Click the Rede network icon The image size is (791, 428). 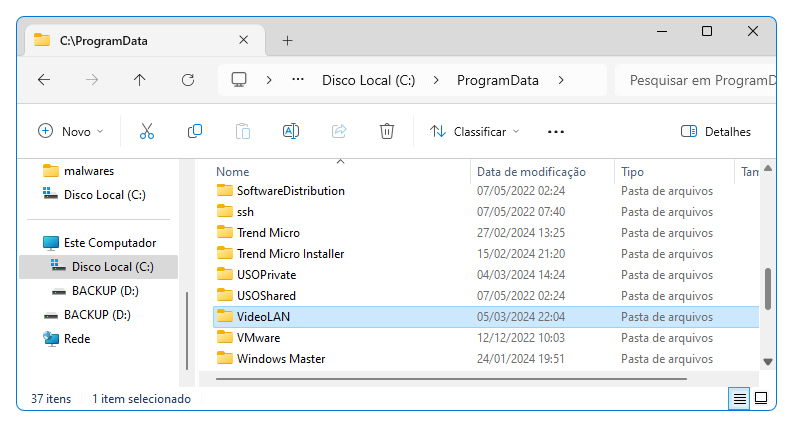coord(51,338)
